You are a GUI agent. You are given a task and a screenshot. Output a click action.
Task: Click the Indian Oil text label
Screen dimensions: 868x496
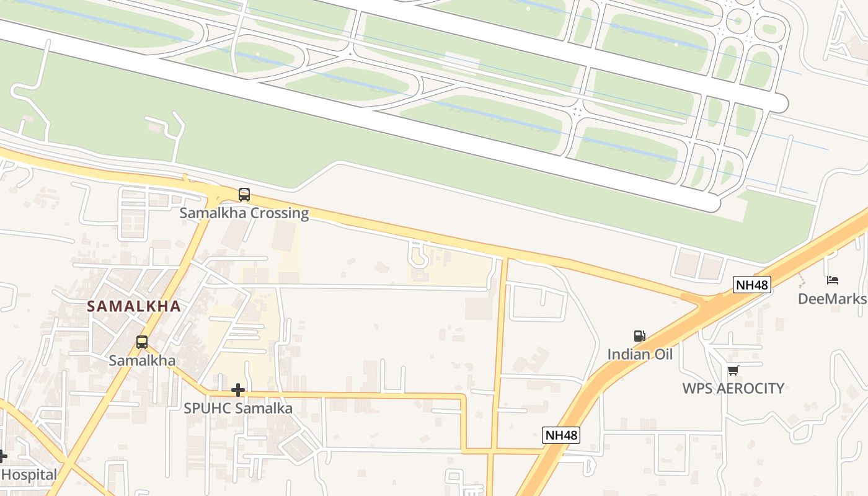(640, 355)
